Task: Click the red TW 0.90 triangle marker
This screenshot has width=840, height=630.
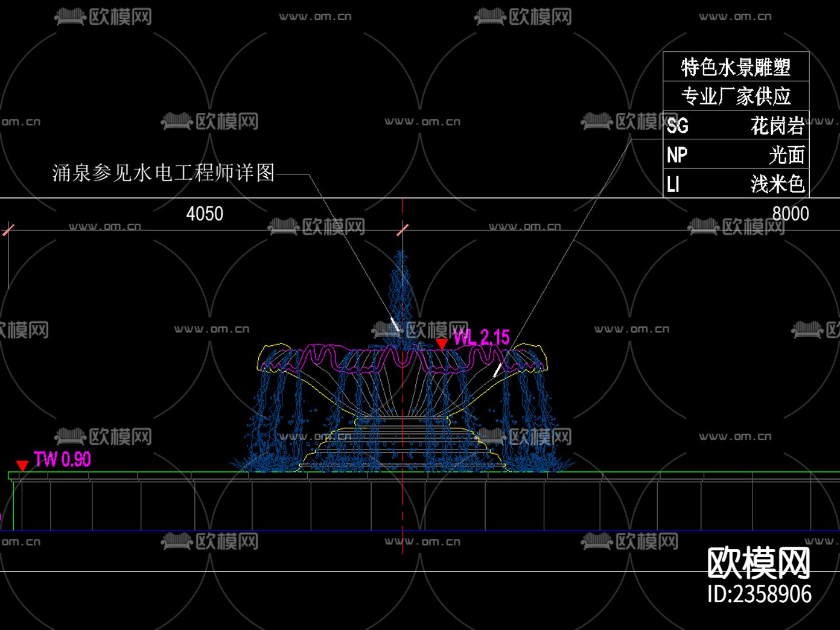Action: (x=22, y=466)
